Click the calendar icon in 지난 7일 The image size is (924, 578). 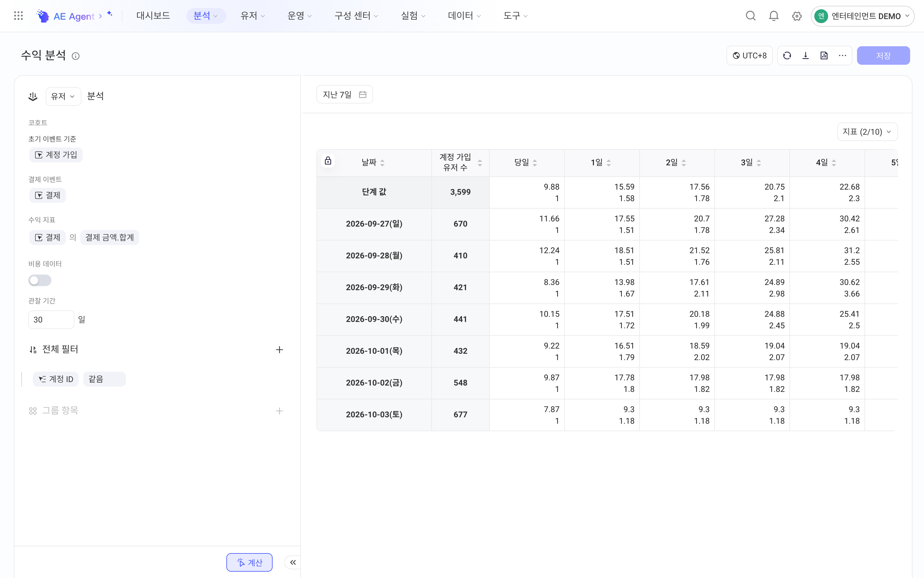[x=362, y=95]
